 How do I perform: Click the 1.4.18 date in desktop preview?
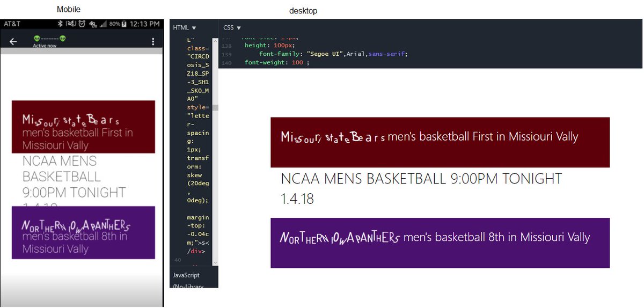pos(297,199)
